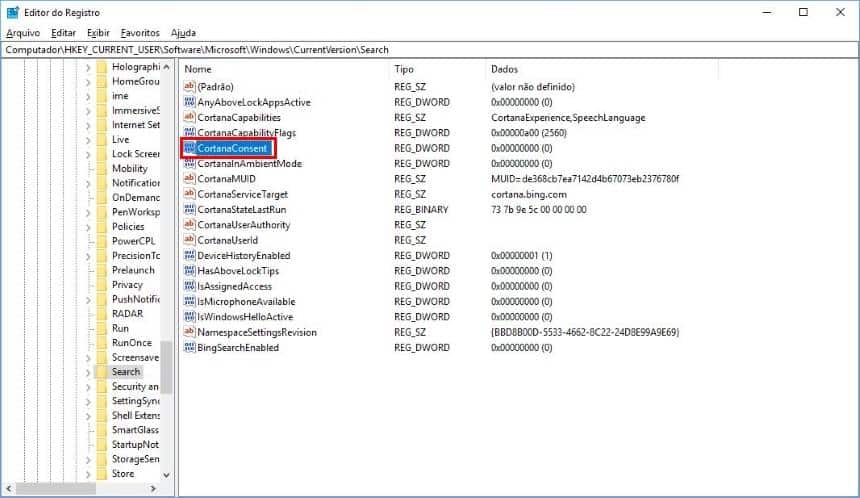Click the 0x00000001 (1) data value

coord(522,256)
